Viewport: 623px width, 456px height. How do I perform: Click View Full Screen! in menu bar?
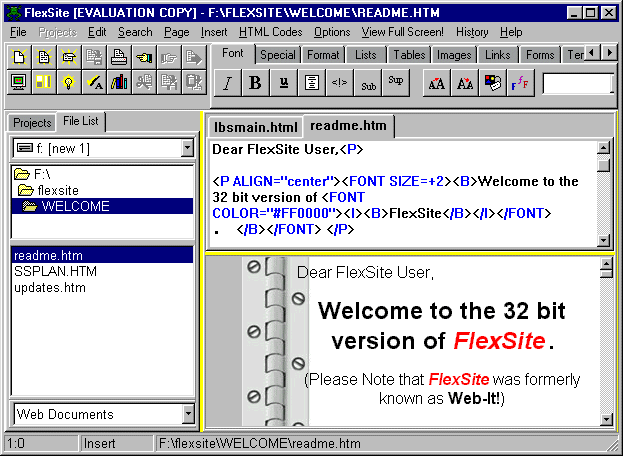tap(402, 32)
